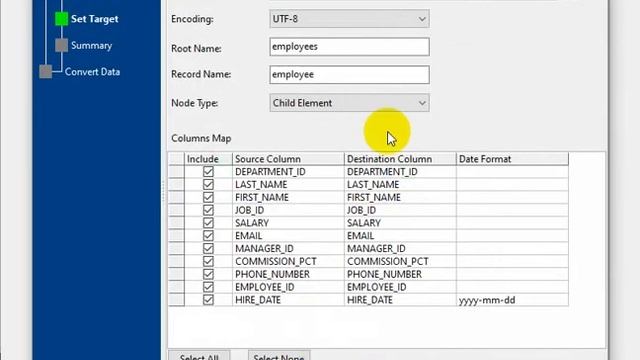640x360 pixels.
Task: Click the Set Target wizard step
Action: click(x=94, y=19)
